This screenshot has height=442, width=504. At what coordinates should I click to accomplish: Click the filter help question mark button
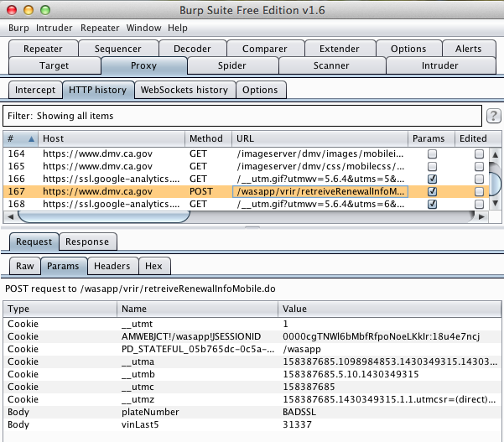point(494,116)
